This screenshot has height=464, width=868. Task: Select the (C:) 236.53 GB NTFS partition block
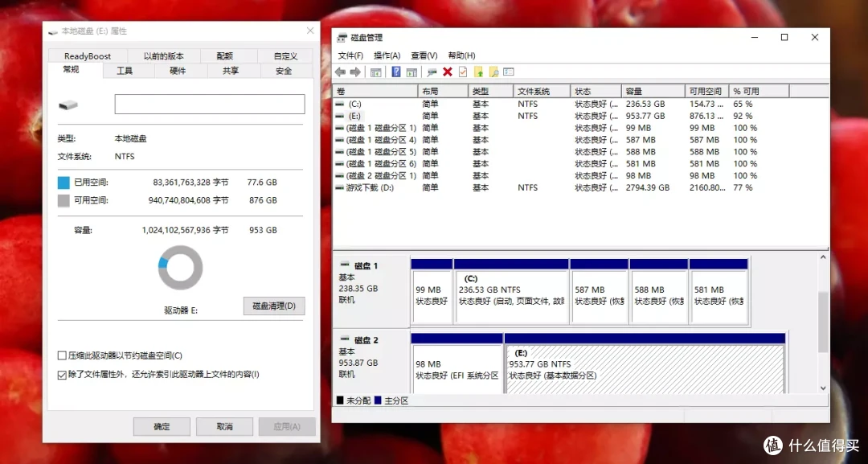(x=511, y=290)
